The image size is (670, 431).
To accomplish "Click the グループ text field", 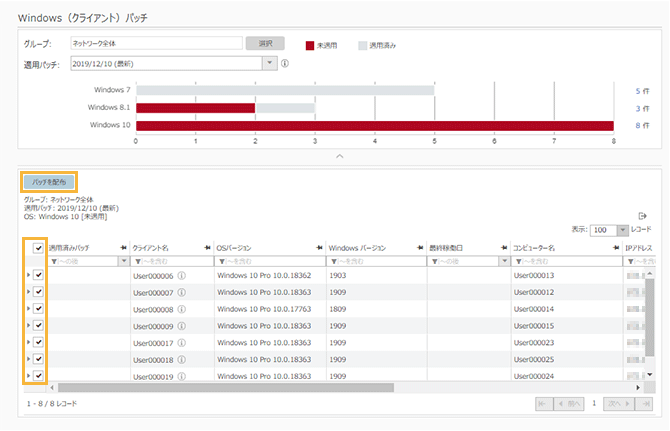I will pos(155,44).
